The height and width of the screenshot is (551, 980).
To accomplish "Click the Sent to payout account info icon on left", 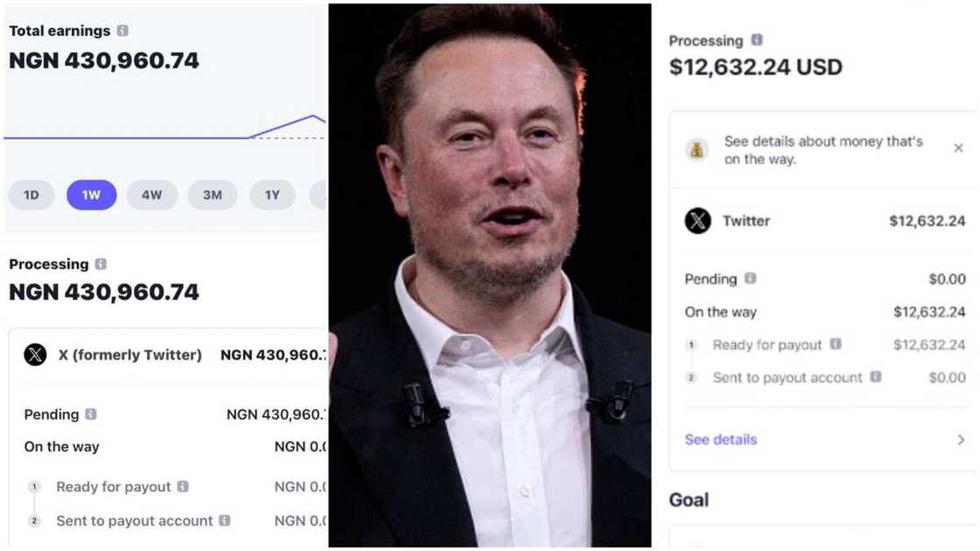I will (223, 520).
